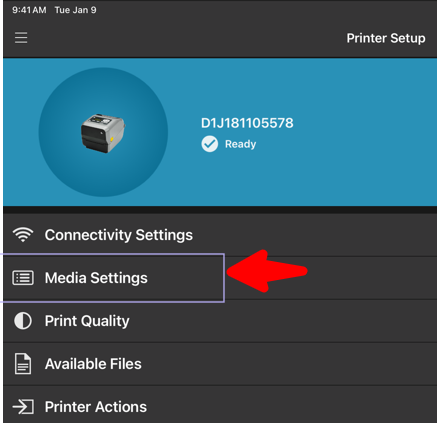
Task: Tap the Print Quality contrast icon
Action: pyautogui.click(x=23, y=321)
